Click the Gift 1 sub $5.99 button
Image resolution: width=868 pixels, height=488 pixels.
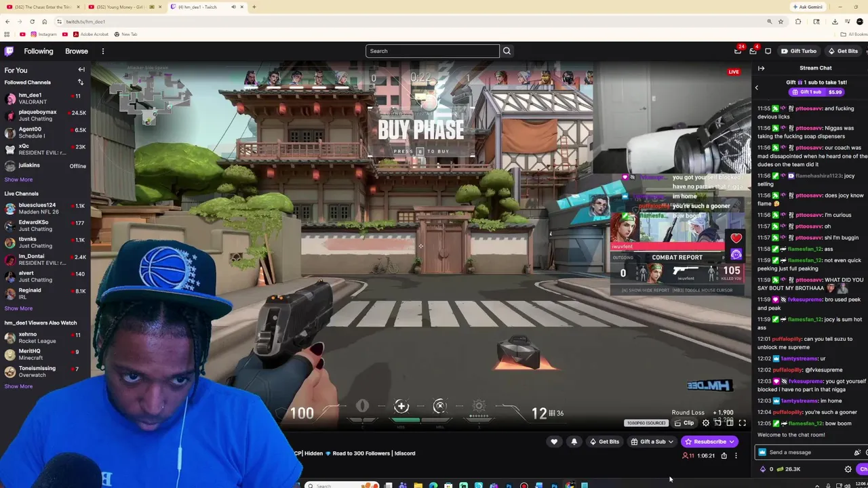click(x=816, y=92)
